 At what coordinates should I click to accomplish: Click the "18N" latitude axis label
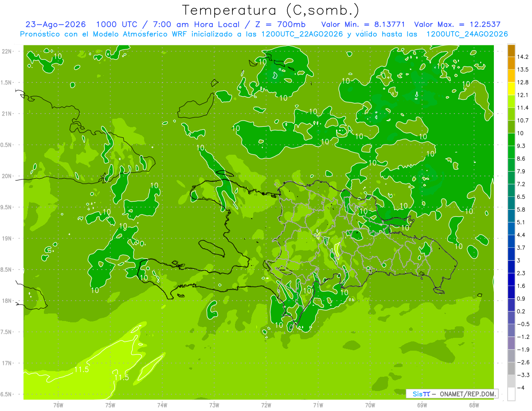(7, 301)
